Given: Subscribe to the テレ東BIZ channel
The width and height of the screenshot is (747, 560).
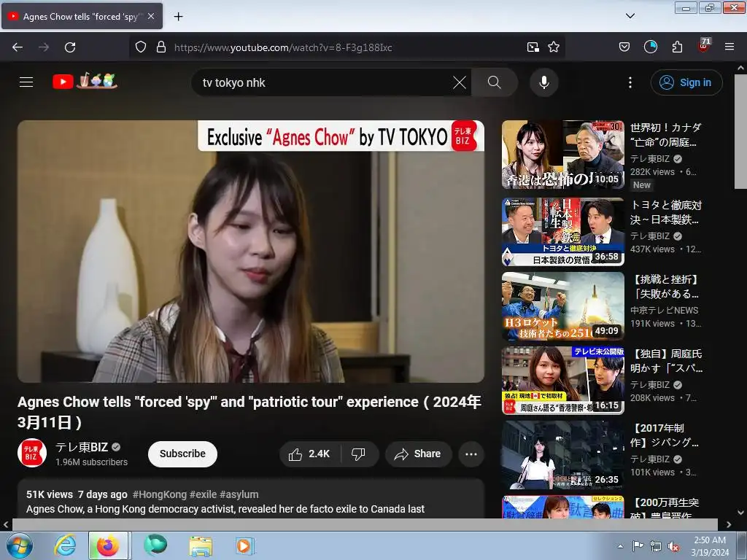Looking at the screenshot, I should click(182, 454).
